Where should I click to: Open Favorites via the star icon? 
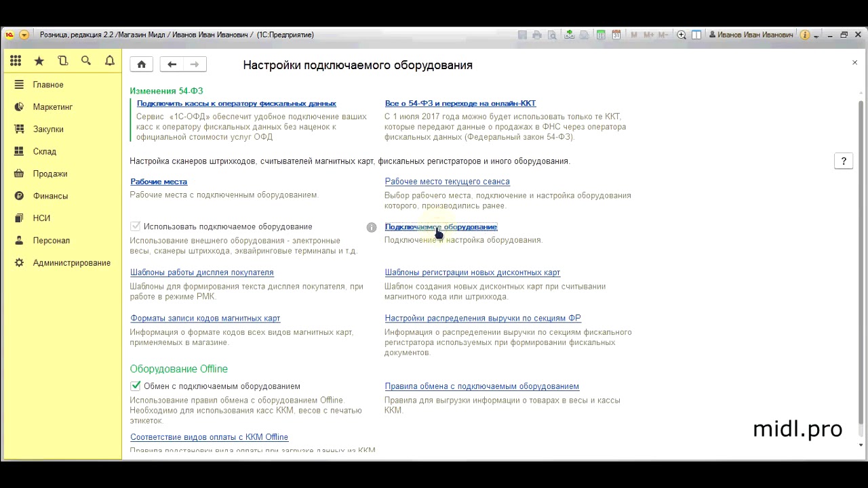point(39,61)
